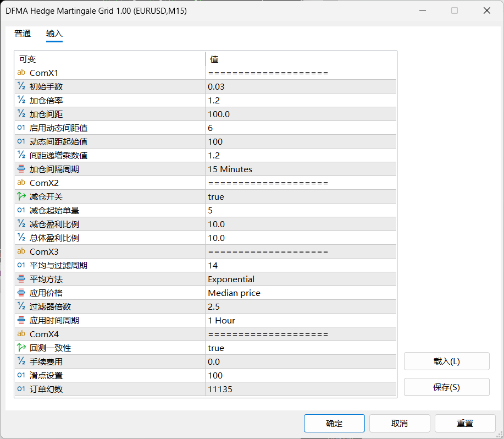This screenshot has height=439, width=504.
Task: Click the fraction icon beside 过滤器倍数
Action: (x=21, y=306)
